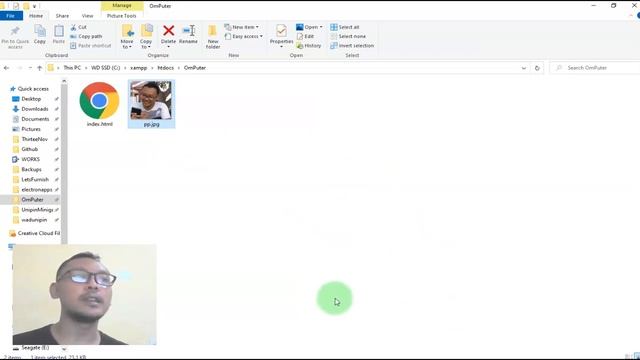Image resolution: width=640 pixels, height=360 pixels.
Task: Open the File tab
Action: tap(11, 16)
